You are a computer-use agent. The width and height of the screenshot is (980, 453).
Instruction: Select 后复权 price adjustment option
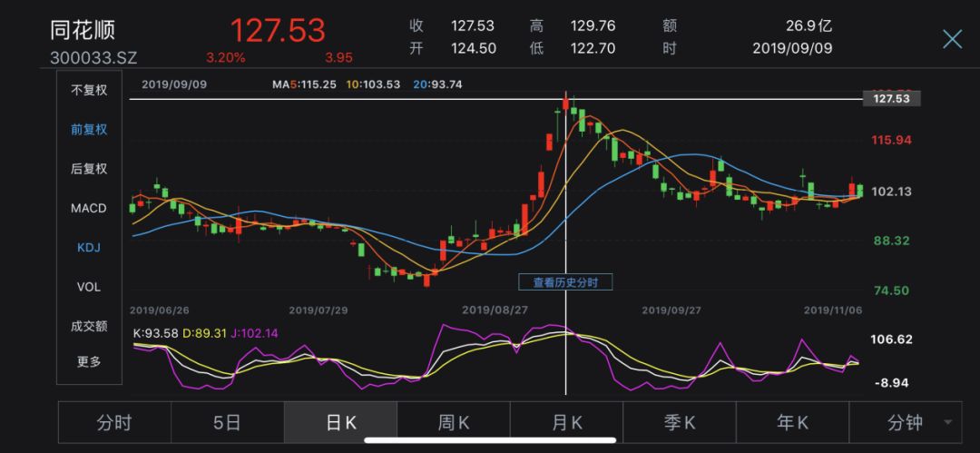(x=89, y=169)
